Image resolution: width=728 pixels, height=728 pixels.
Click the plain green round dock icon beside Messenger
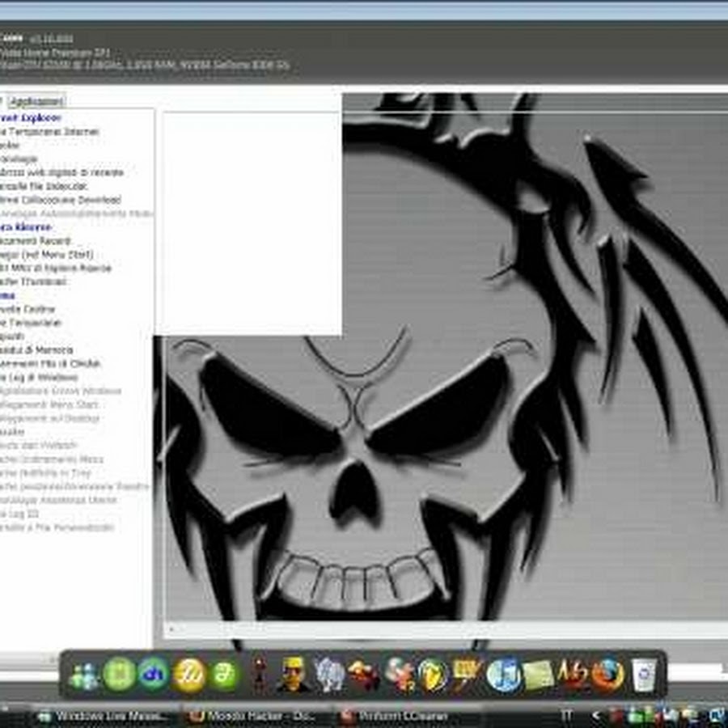point(119,674)
